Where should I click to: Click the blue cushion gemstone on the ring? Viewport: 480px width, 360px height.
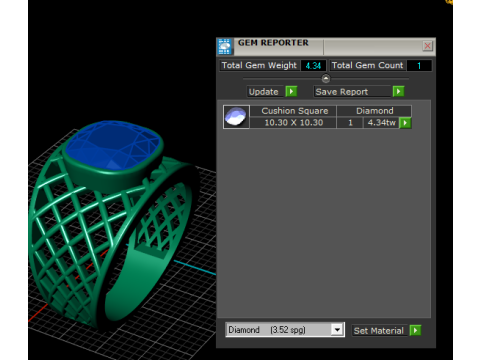pos(113,145)
